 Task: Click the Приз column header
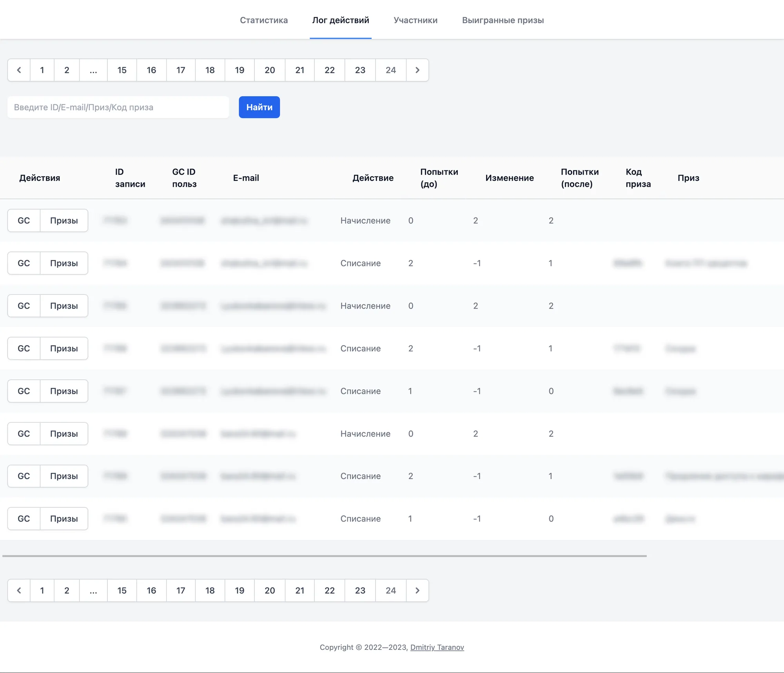(x=688, y=178)
